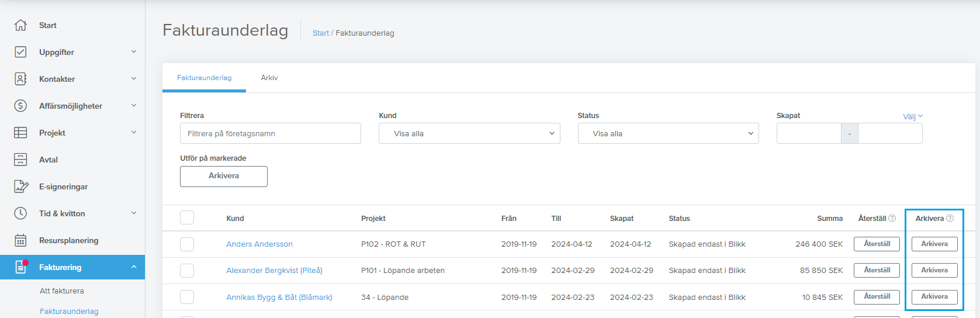980x318 pixels.
Task: Click the Projekt column header
Action: 373,219
